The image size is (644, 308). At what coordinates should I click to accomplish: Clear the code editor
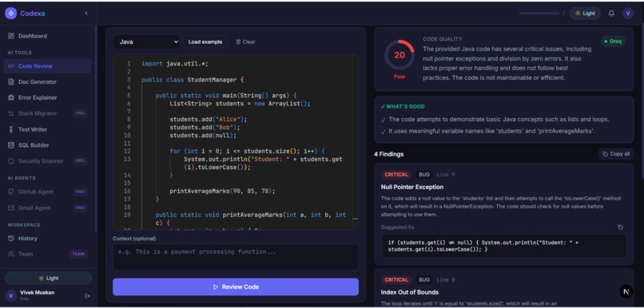coord(245,41)
